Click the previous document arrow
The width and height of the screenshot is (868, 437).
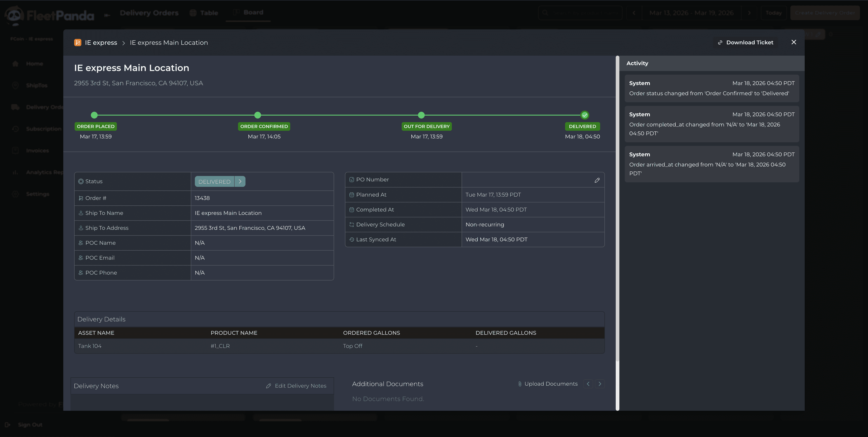(588, 384)
